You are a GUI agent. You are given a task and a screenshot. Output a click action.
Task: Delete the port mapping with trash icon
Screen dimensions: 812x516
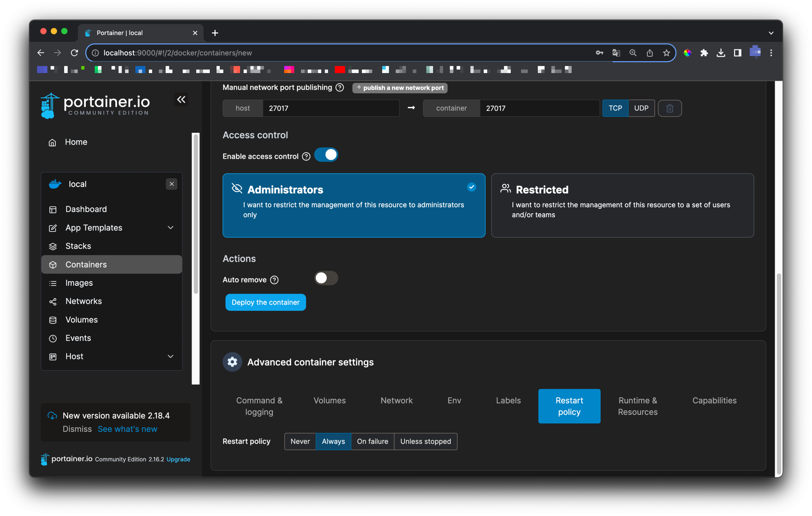[669, 108]
